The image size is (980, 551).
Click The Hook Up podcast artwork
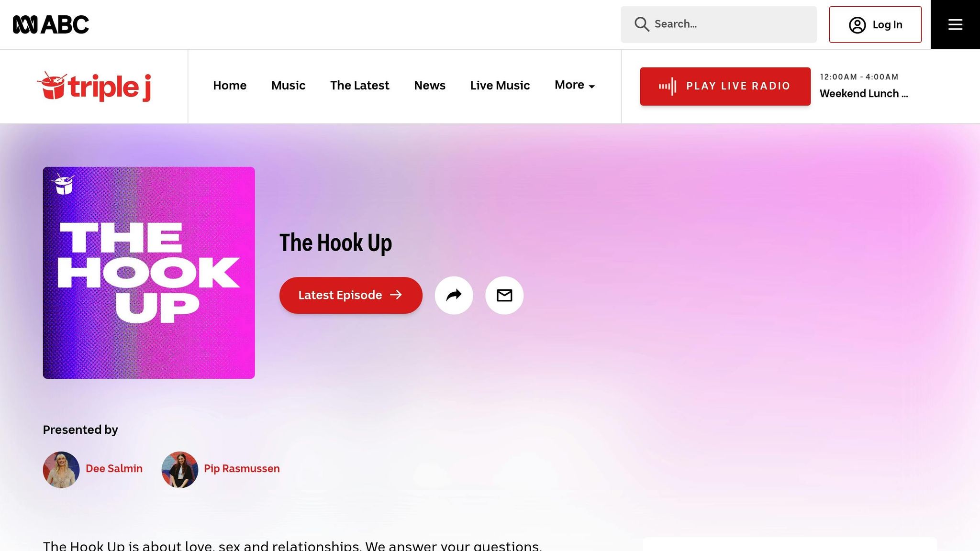[148, 271]
